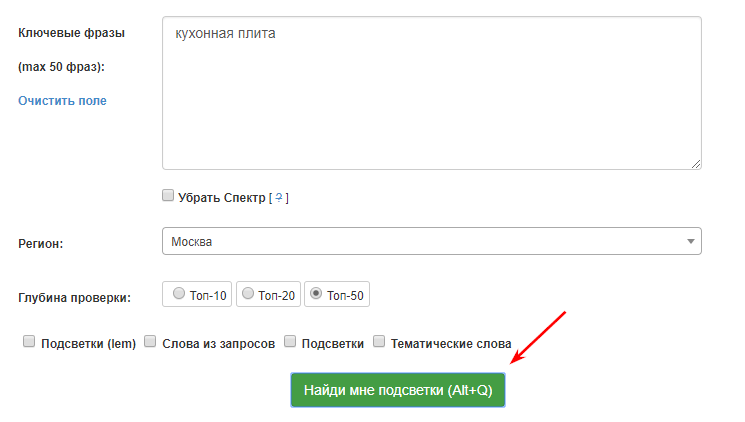Select the Топ-10 depth option

click(179, 294)
